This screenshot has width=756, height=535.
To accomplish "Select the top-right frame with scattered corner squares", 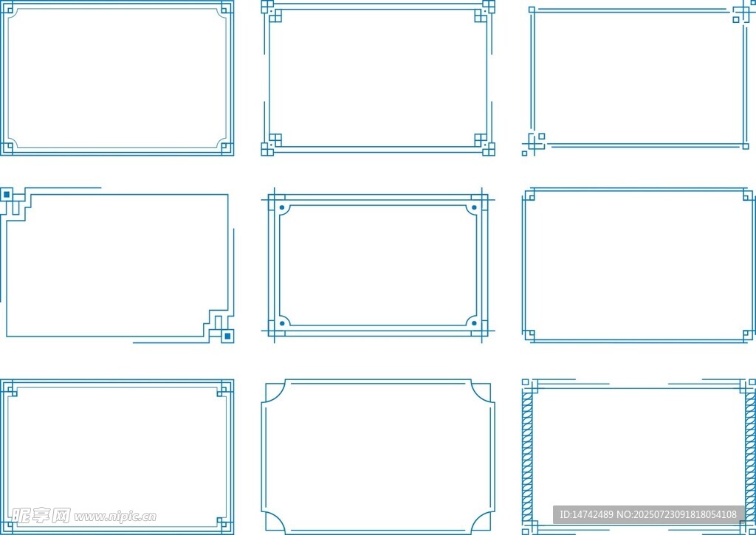I will click(x=639, y=77).
